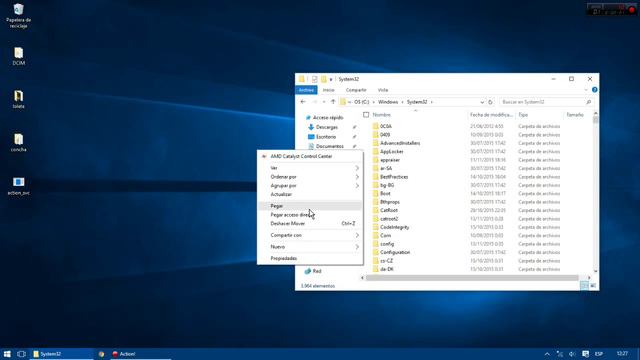
Task: Choose Pegar acceso directo in context menu
Action: [310, 215]
